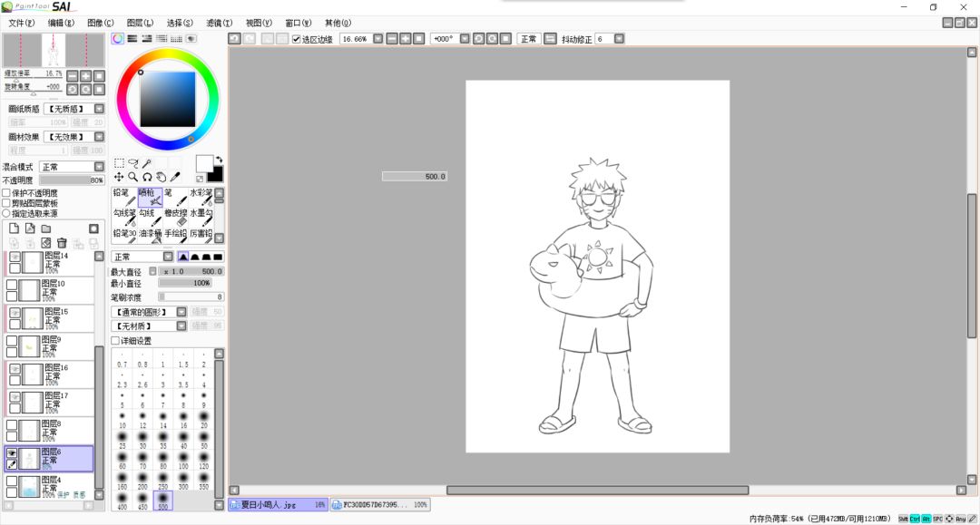Screen dimensions: 980x525
Task: Enable 剪贴图层蒙板 checkbox
Action: (6, 203)
